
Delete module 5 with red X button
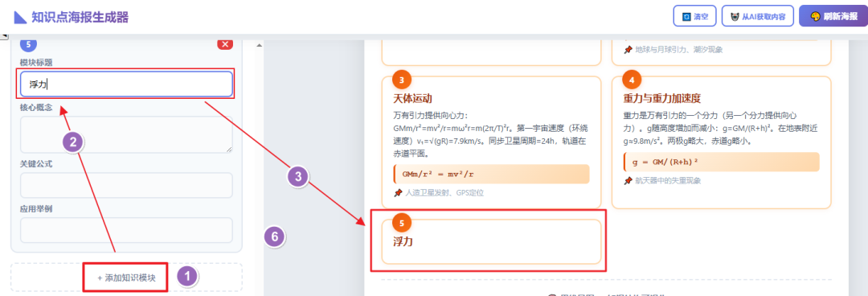(225, 43)
